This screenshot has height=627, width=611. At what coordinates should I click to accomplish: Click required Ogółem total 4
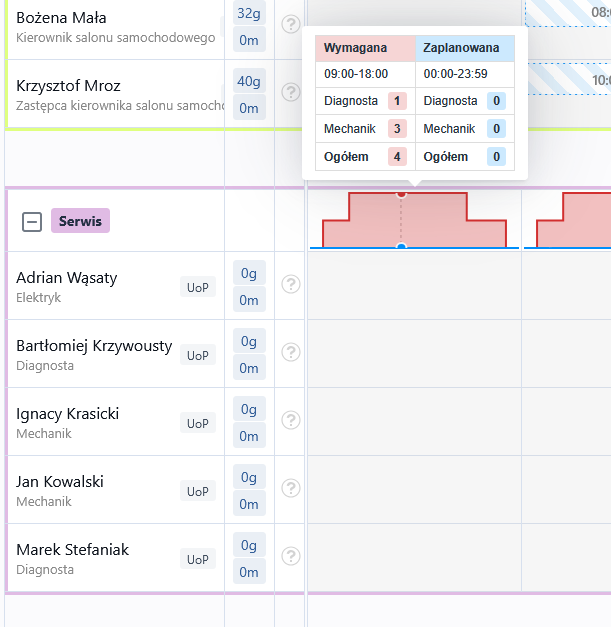(397, 157)
